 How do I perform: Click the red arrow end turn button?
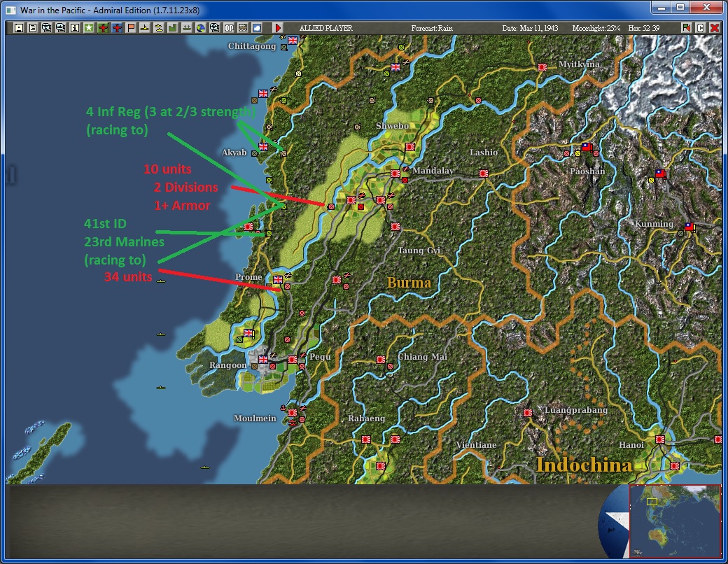click(x=278, y=28)
